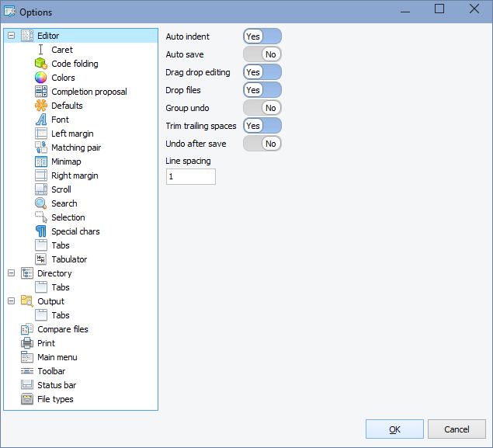Click the Search magnifier icon
This screenshot has width=493, height=448.
41,203
